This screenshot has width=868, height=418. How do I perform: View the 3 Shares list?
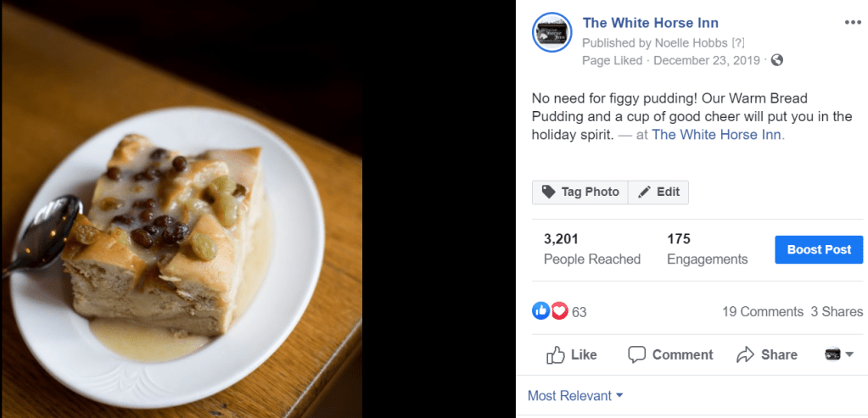[837, 311]
